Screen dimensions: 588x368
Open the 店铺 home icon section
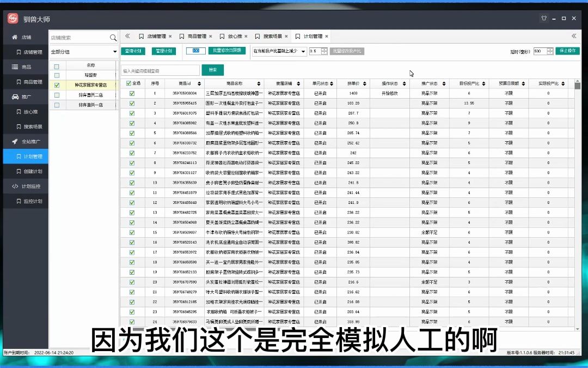[15, 37]
